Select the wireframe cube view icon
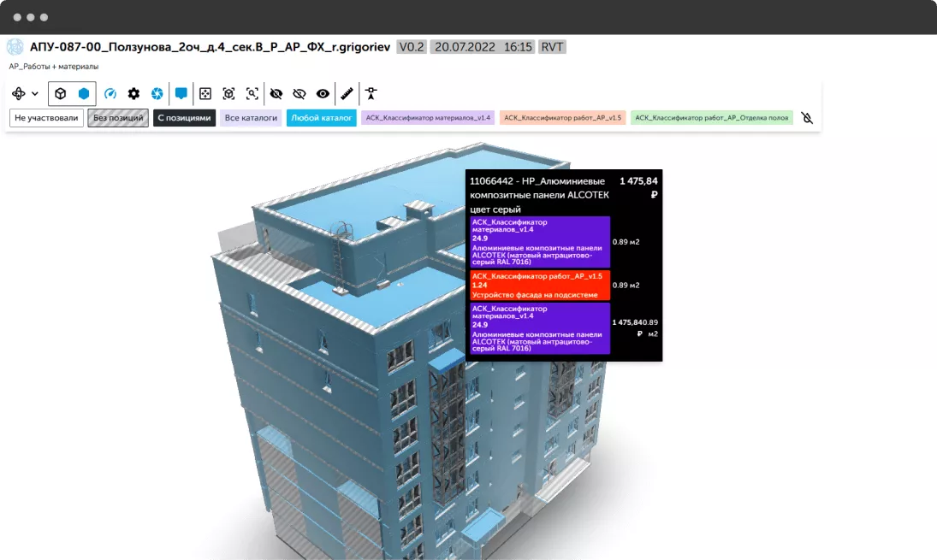 pyautogui.click(x=61, y=94)
